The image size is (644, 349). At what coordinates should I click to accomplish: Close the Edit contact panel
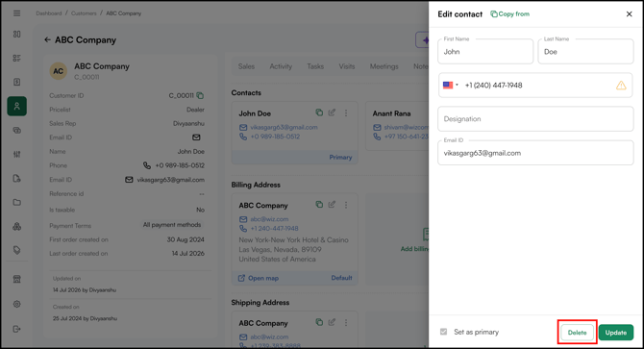click(x=629, y=14)
